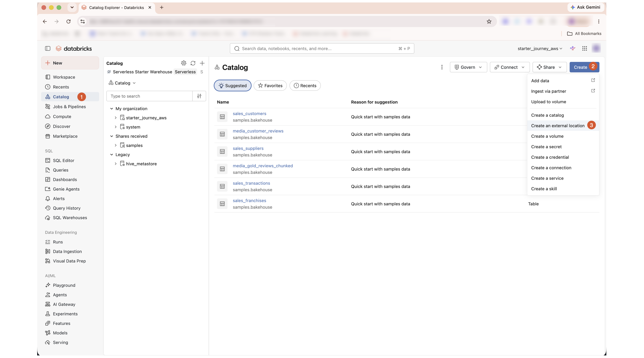
Task: Expand the system catalog node
Action: point(116,127)
